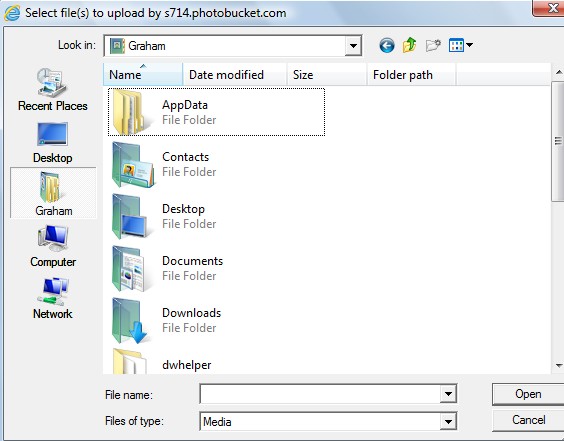Go up one folder level icon
This screenshot has width=564, height=441.
409,45
